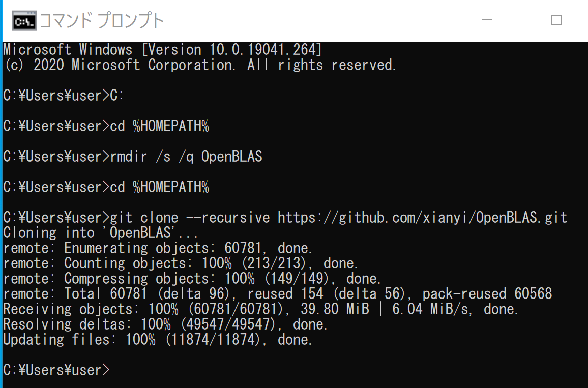Click the 'Compressing objects: 100%' line
This screenshot has height=388, width=588.
click(x=192, y=279)
